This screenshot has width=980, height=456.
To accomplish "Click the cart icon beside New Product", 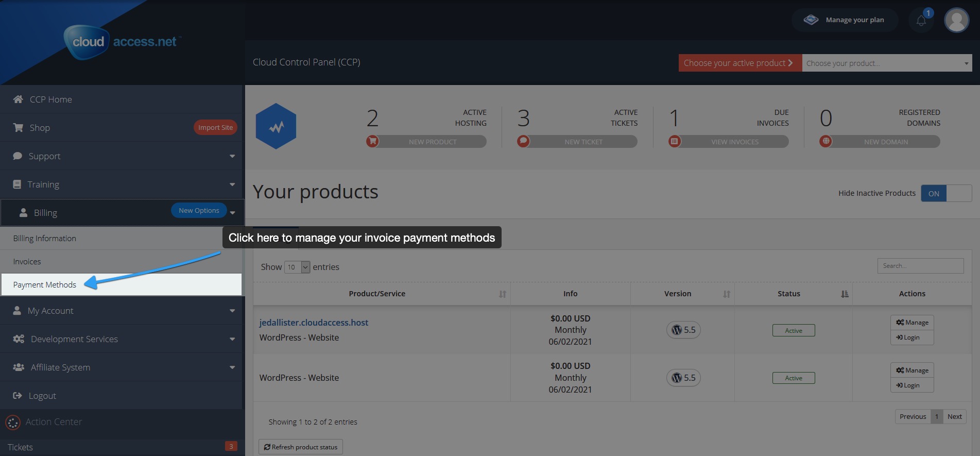I will click(x=372, y=141).
